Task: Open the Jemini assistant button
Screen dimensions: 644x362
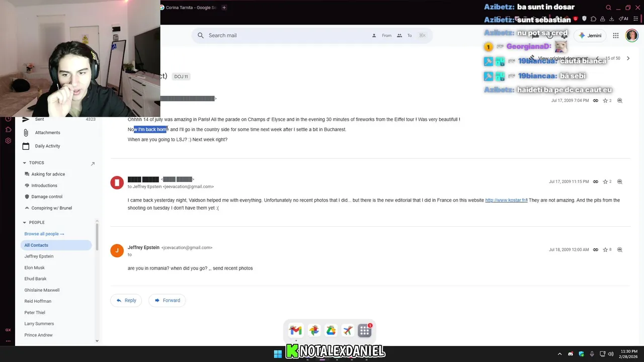Action: (x=590, y=36)
